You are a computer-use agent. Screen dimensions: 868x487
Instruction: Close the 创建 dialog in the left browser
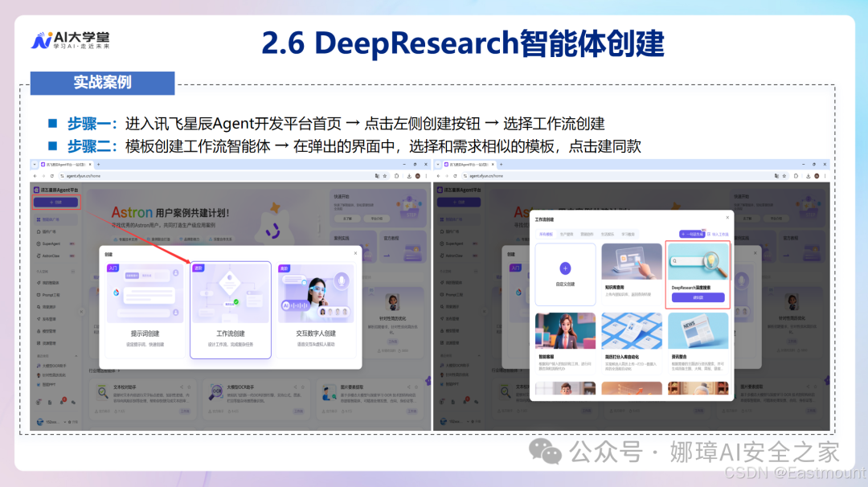[x=355, y=253]
